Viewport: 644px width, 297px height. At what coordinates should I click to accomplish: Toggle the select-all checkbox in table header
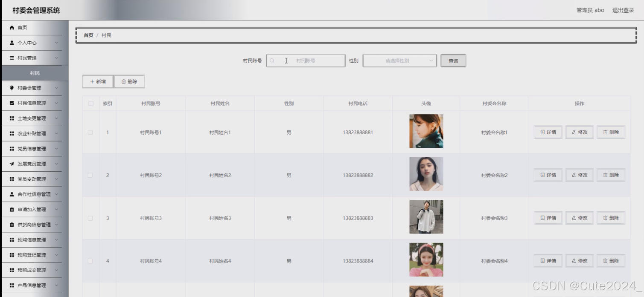pyautogui.click(x=90, y=104)
